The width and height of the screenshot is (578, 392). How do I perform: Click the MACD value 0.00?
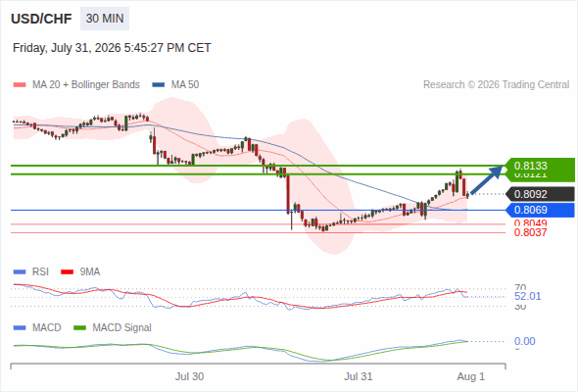pos(524,341)
